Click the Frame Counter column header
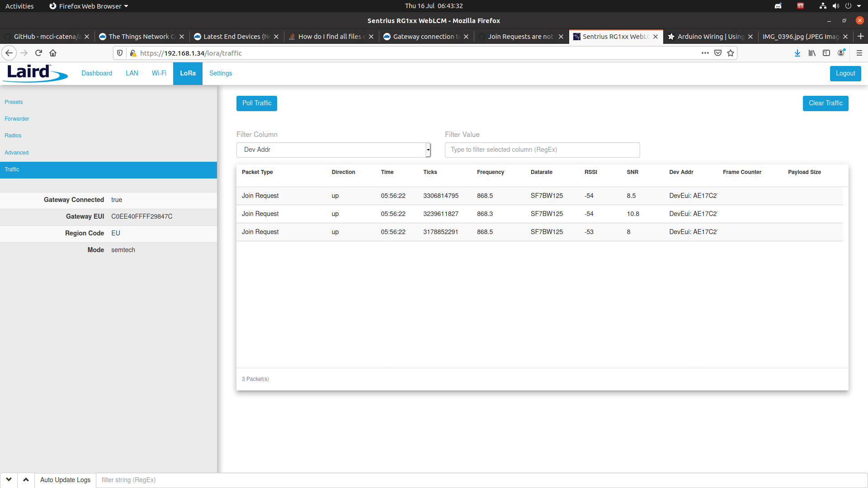The width and height of the screenshot is (868, 488). [x=742, y=172]
